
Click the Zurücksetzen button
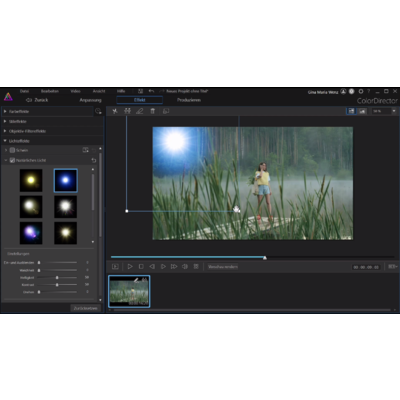point(85,308)
